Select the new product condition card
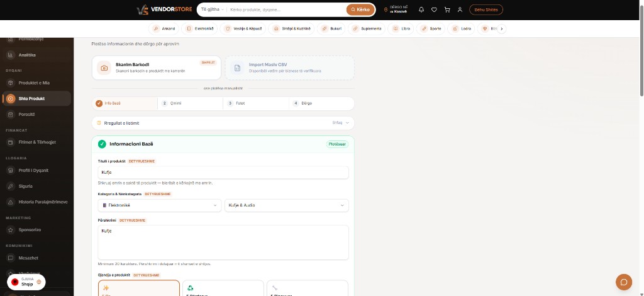 pyautogui.click(x=139, y=288)
